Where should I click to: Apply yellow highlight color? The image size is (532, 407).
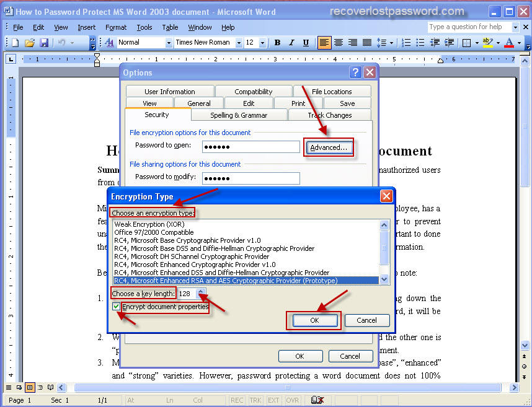tap(487, 43)
